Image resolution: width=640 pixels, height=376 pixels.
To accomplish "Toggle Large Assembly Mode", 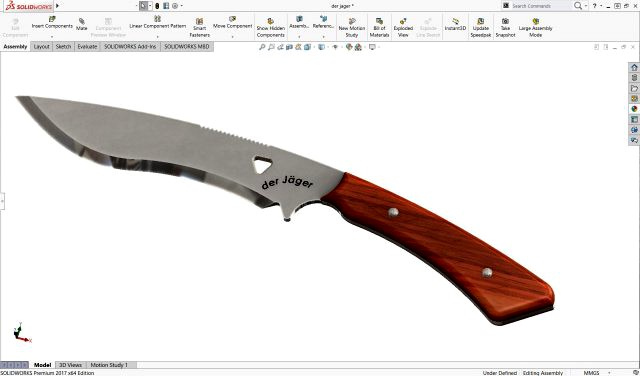I will pyautogui.click(x=536, y=27).
